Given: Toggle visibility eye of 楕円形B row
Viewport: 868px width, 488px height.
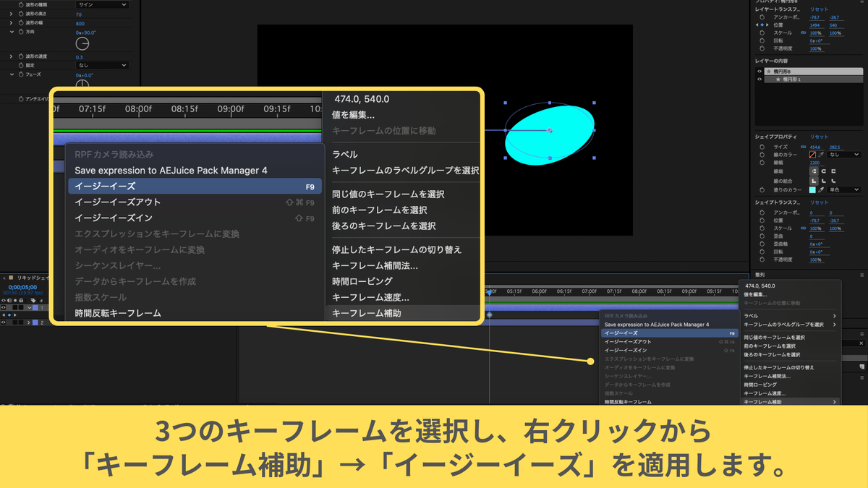Looking at the screenshot, I should (759, 71).
